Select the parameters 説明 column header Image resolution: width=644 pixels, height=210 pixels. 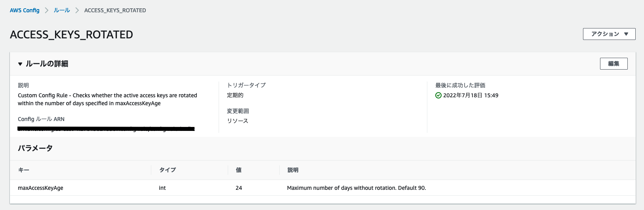[x=293, y=170]
